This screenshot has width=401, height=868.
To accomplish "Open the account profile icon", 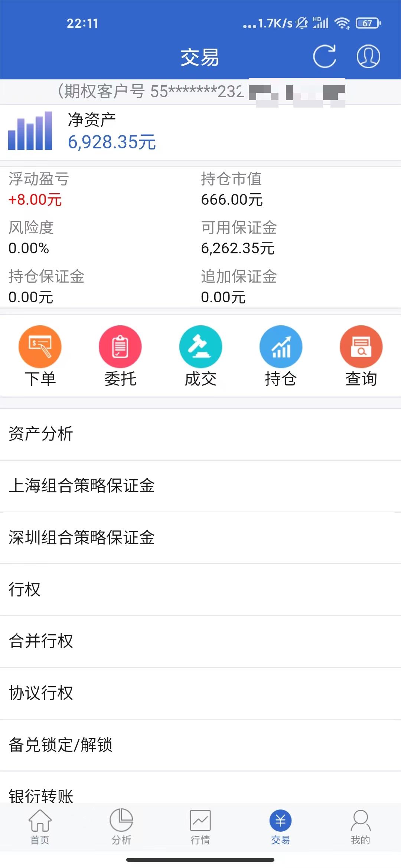I will [x=368, y=56].
